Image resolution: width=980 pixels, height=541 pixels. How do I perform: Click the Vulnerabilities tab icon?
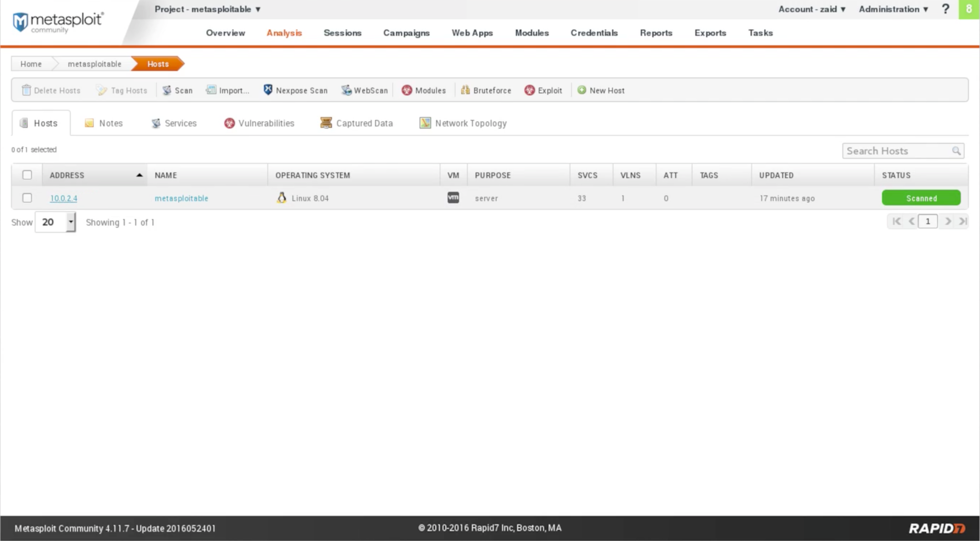[x=229, y=123]
